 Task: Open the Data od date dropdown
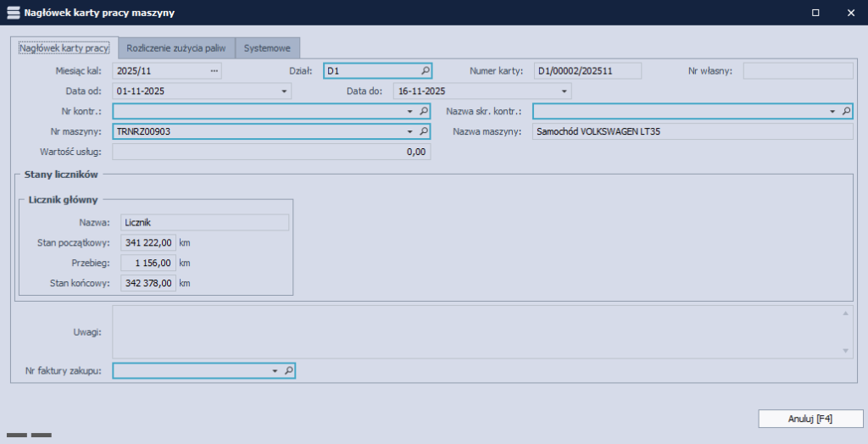[285, 92]
